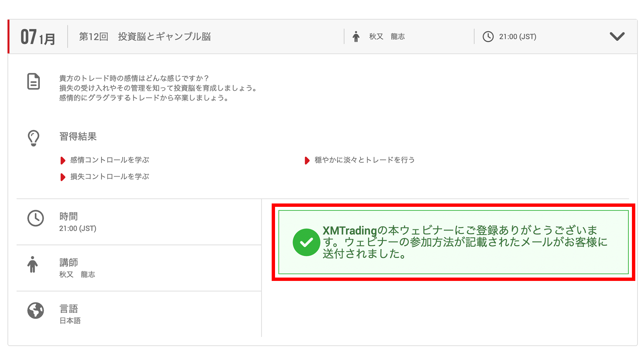Click the header clock icon near 21:00 (JST)
Image resolution: width=644 pixels, height=356 pixels.
click(488, 37)
